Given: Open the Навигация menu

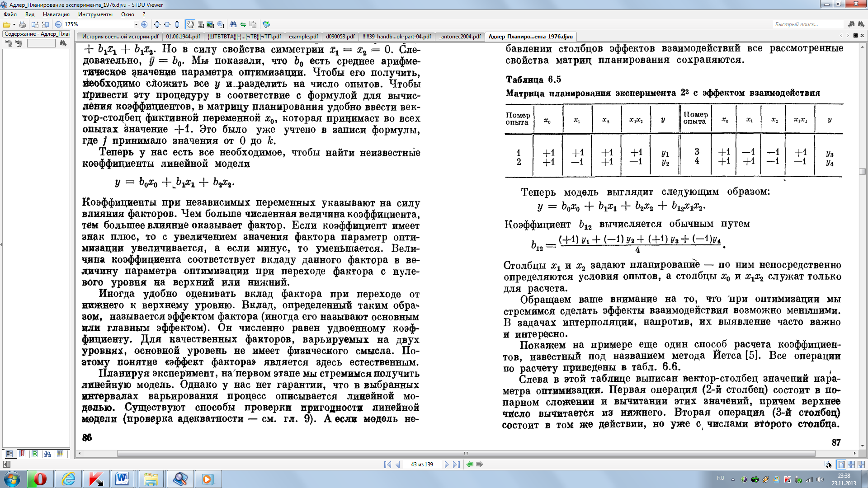Looking at the screenshot, I should (56, 14).
